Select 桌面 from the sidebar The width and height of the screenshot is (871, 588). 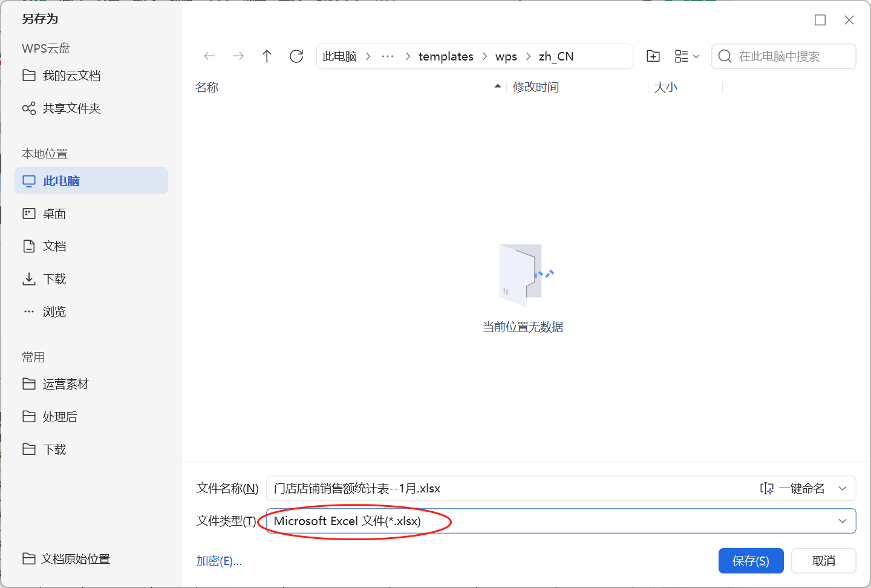point(53,213)
